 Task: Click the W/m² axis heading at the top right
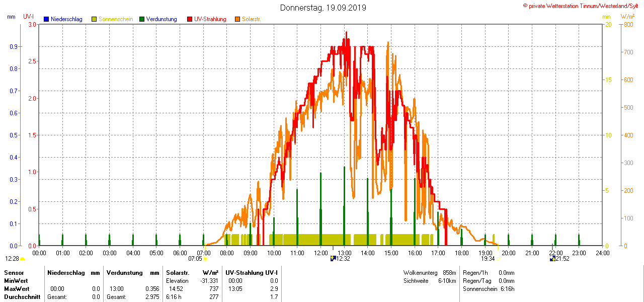(x=628, y=17)
